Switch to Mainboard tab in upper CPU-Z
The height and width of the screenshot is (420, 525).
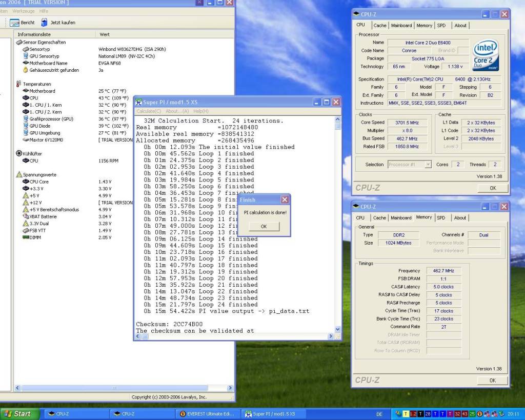[401, 26]
